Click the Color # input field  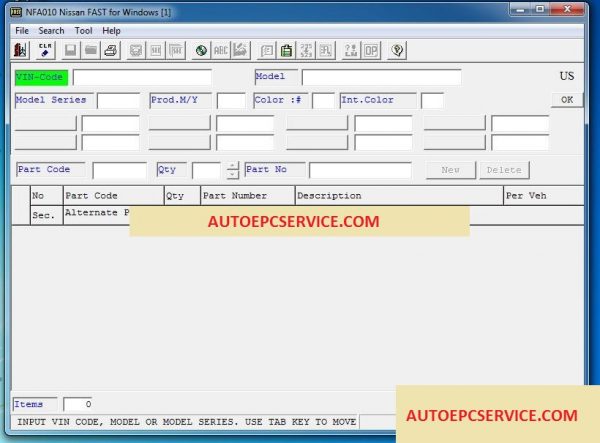click(323, 101)
